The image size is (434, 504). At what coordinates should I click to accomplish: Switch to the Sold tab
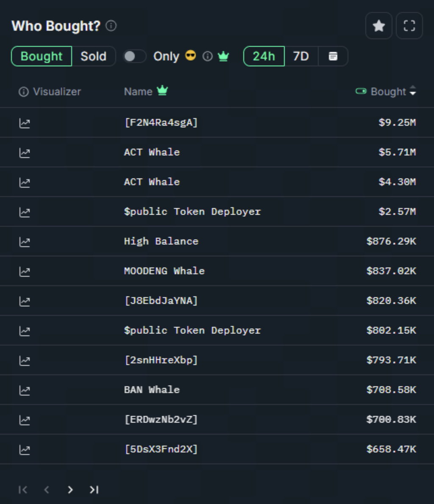point(93,56)
